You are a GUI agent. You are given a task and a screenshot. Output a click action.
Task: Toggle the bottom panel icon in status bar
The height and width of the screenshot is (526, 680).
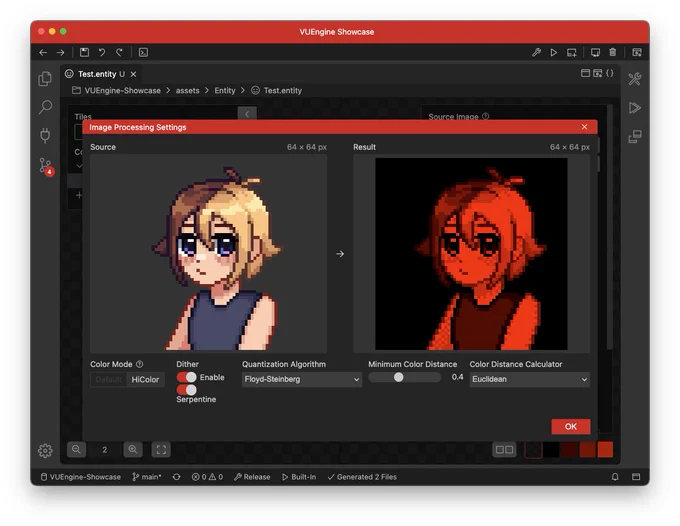click(636, 477)
